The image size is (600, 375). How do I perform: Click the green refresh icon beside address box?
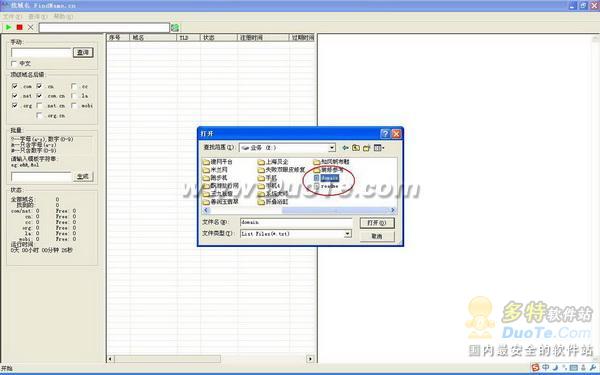point(175,28)
